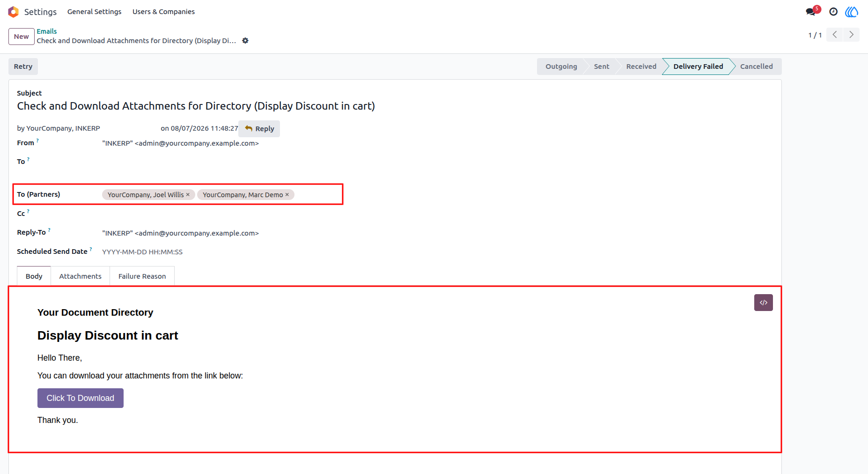
Task: Click the Click To Download button
Action: click(x=81, y=398)
